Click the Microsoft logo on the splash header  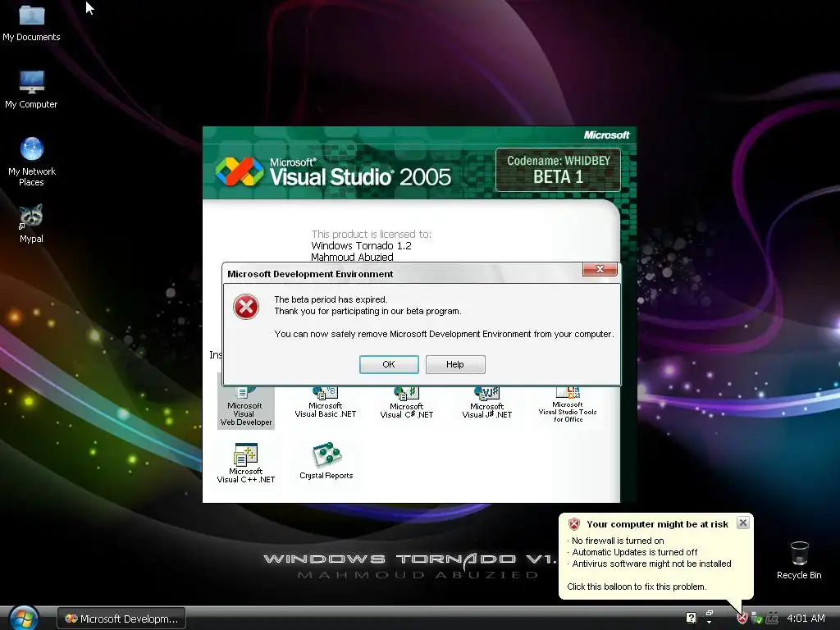[x=606, y=135]
